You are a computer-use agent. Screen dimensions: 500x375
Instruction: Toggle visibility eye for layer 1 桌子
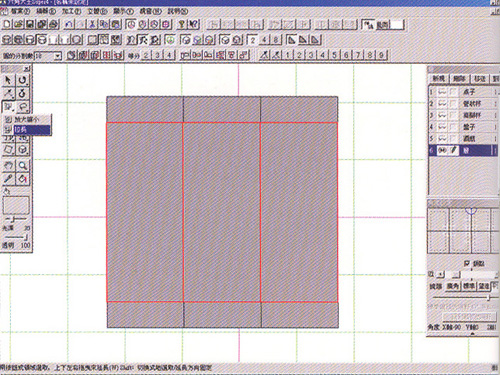tap(442, 92)
